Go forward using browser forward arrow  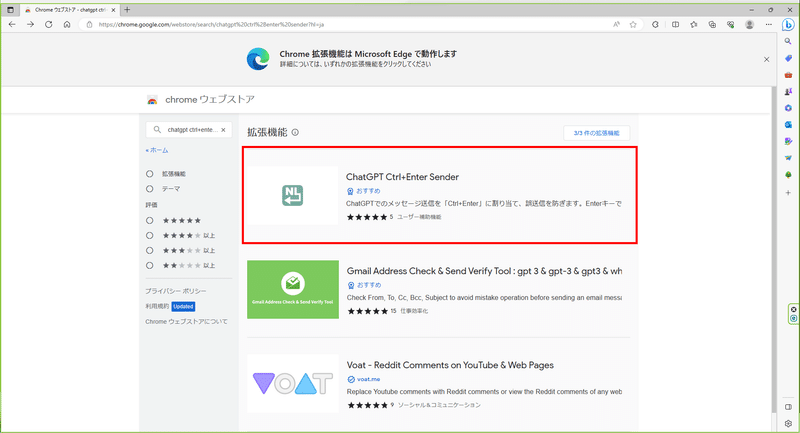tap(30, 24)
